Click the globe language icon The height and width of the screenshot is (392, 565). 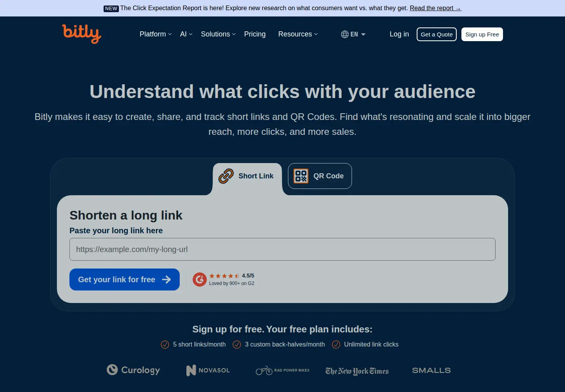coord(345,34)
